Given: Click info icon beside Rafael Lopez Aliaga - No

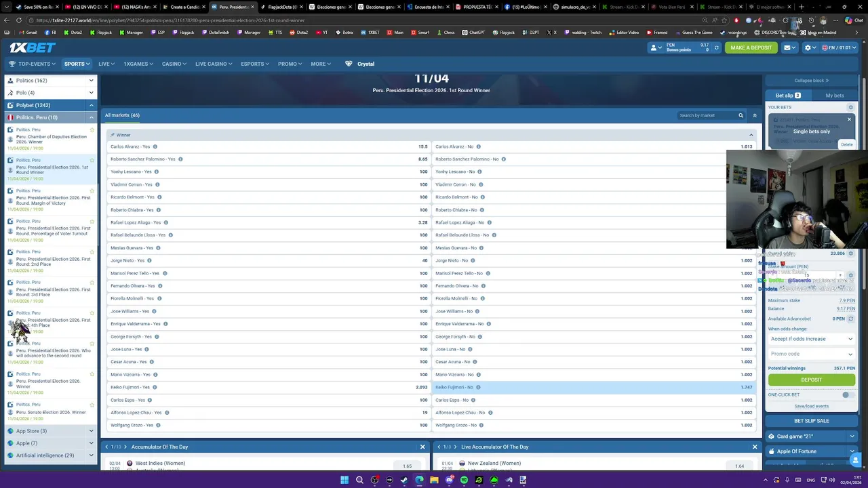Looking at the screenshot, I should click(x=490, y=222).
